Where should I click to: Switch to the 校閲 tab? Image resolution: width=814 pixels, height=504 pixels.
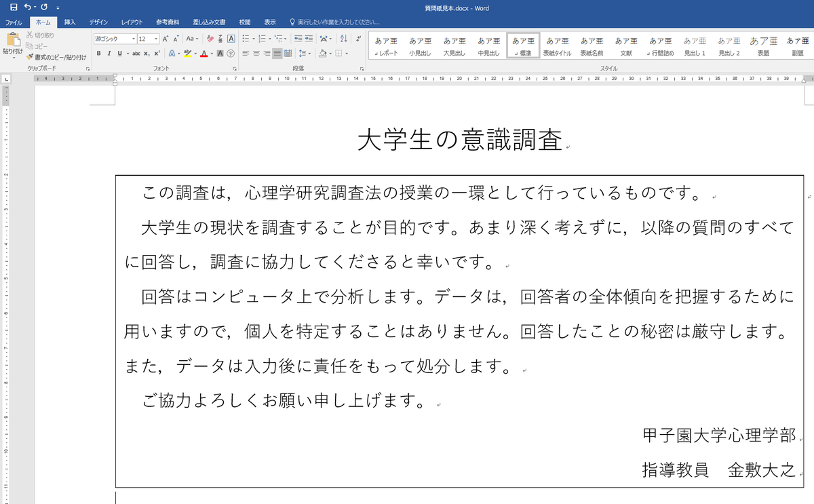(x=245, y=22)
